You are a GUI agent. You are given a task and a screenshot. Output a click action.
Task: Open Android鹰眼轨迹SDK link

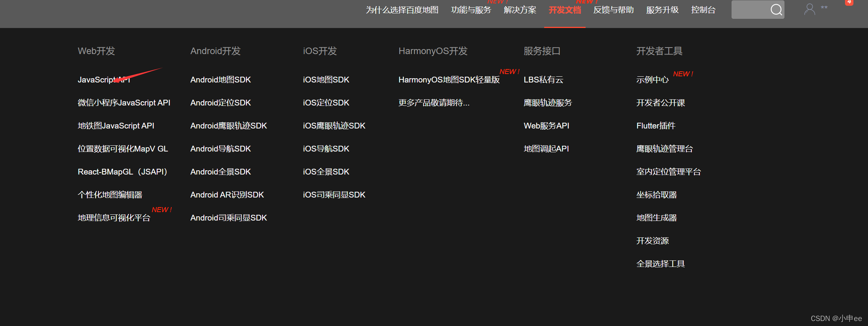point(228,126)
